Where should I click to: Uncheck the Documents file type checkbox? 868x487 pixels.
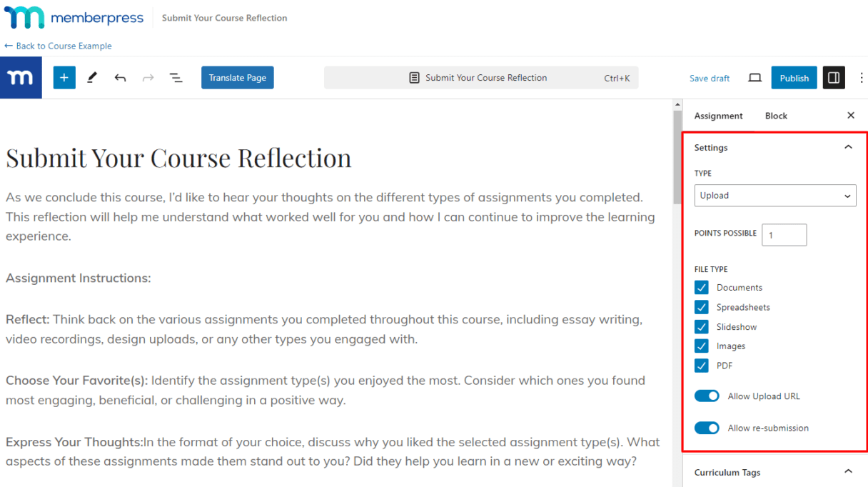click(x=702, y=288)
